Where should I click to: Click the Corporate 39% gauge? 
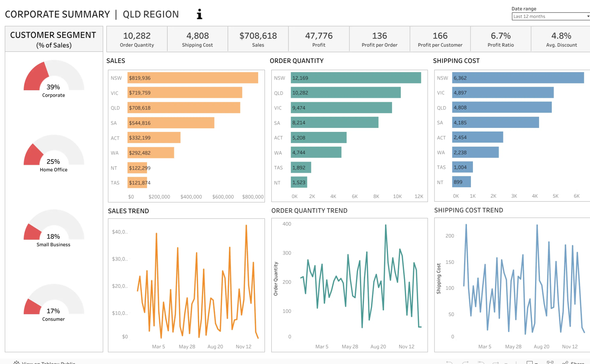tap(54, 76)
